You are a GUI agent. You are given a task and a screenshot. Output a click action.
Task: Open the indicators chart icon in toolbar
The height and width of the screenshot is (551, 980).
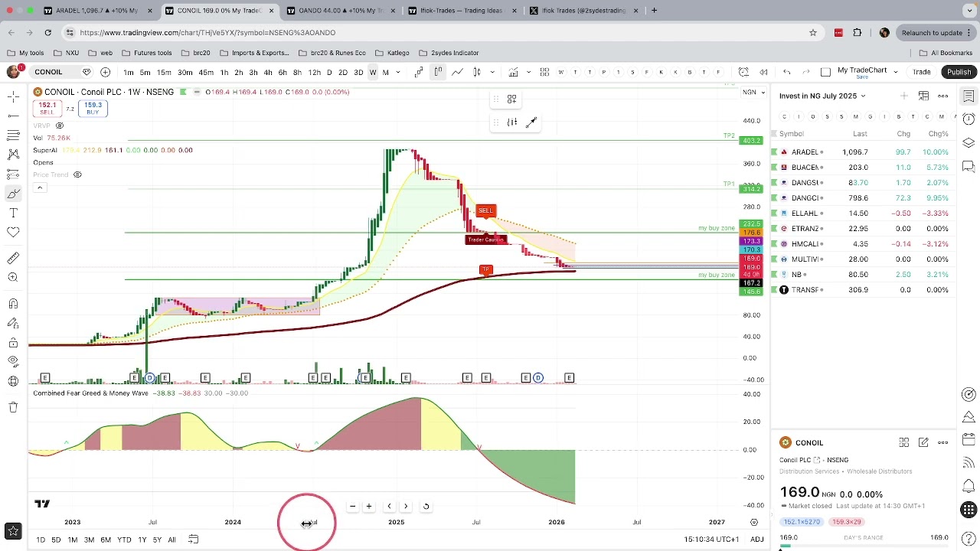[514, 72]
